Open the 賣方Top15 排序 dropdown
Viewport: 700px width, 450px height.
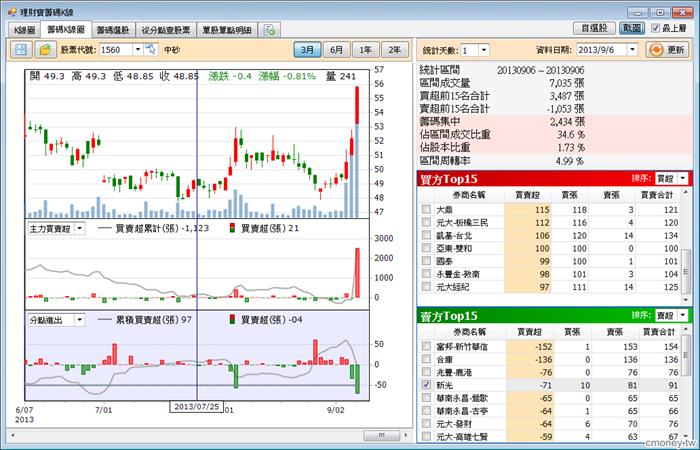point(683,315)
